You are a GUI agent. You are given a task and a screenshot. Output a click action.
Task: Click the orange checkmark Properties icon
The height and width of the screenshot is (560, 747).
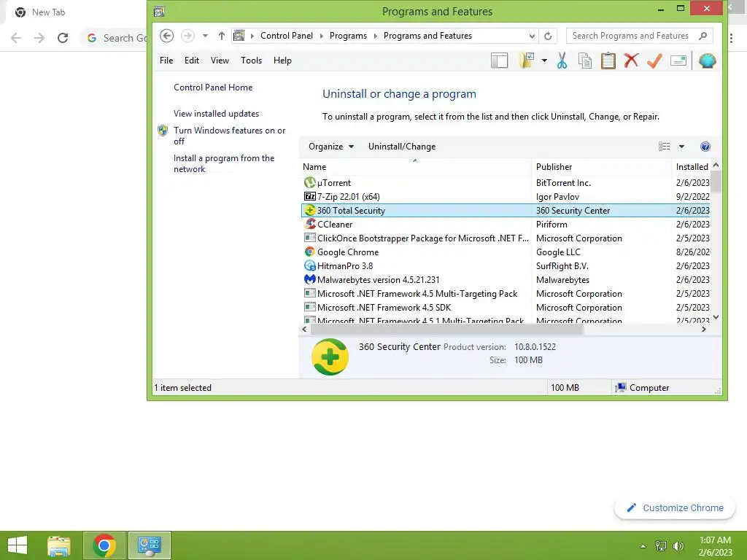[x=654, y=61]
